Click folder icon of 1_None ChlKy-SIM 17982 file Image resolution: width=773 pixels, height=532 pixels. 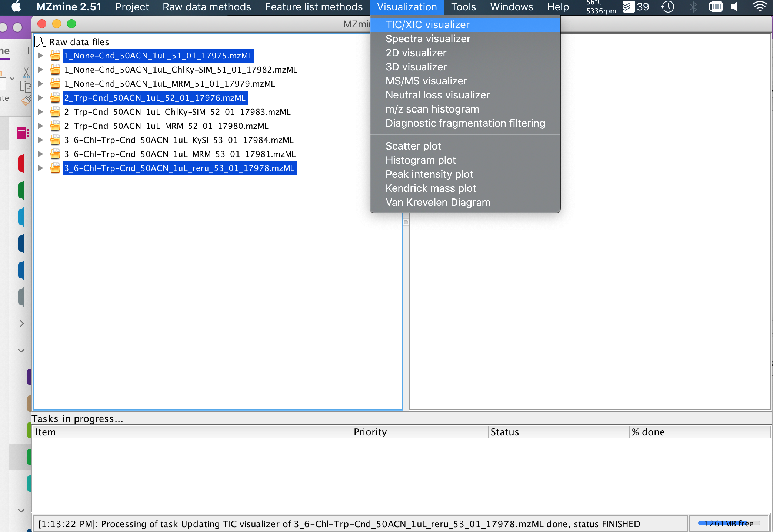click(55, 70)
